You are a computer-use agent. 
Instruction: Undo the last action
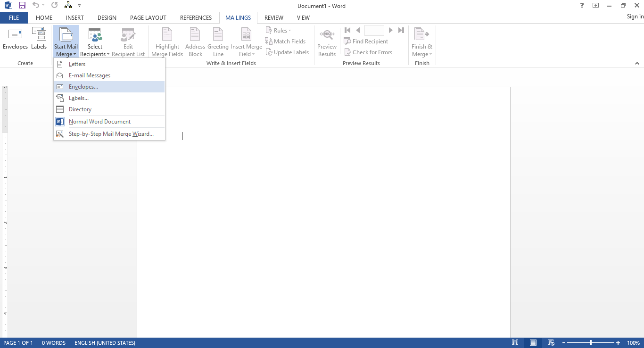coord(36,6)
